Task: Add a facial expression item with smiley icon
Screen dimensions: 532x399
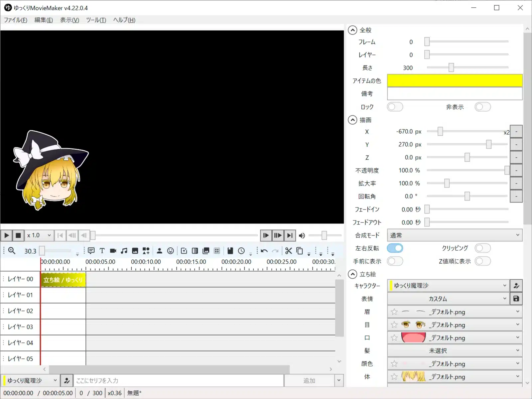Action: (x=171, y=251)
